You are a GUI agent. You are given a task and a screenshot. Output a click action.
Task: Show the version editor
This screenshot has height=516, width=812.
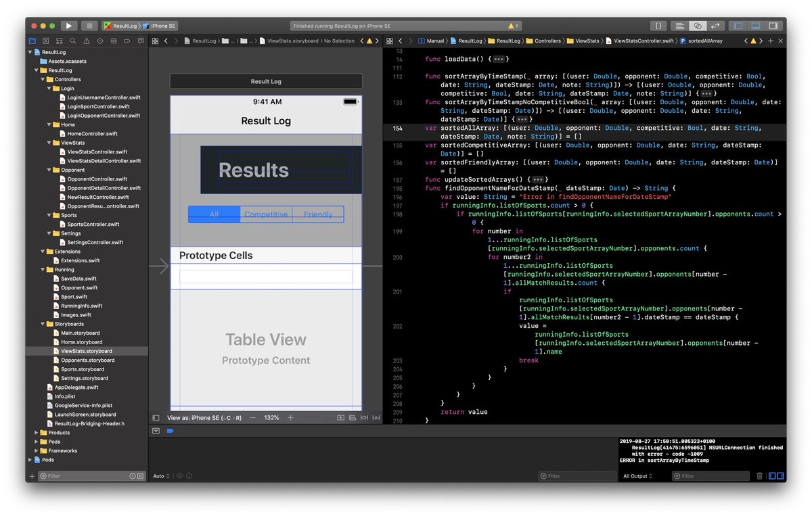click(715, 26)
